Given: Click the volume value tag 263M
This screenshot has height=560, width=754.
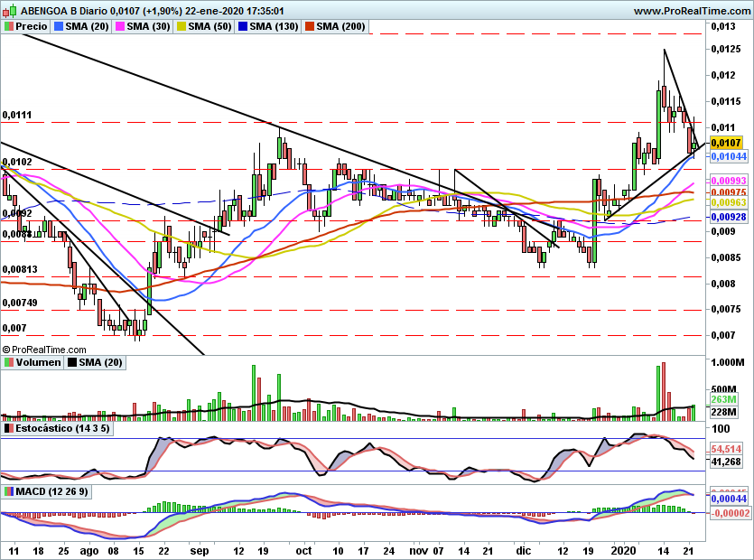Looking at the screenshot, I should coord(723,400).
